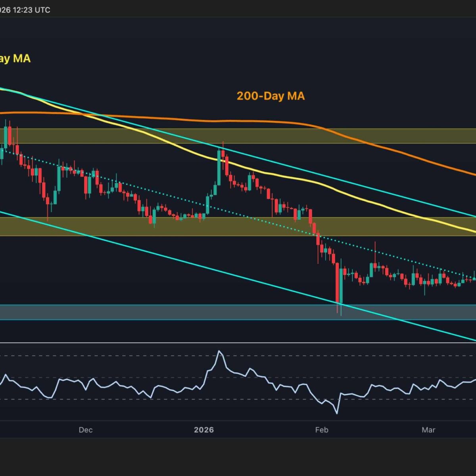Select the "2026" time axis label
The width and height of the screenshot is (476, 476).
203,430
